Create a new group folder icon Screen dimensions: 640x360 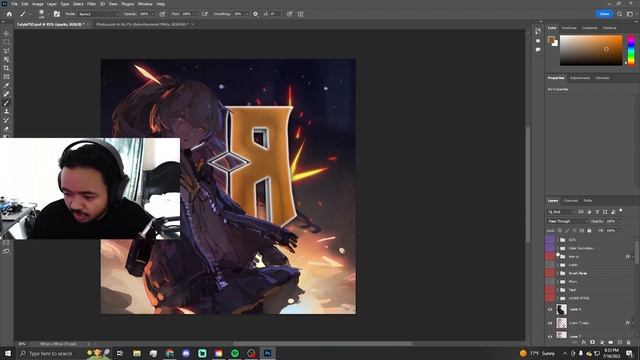611,342
